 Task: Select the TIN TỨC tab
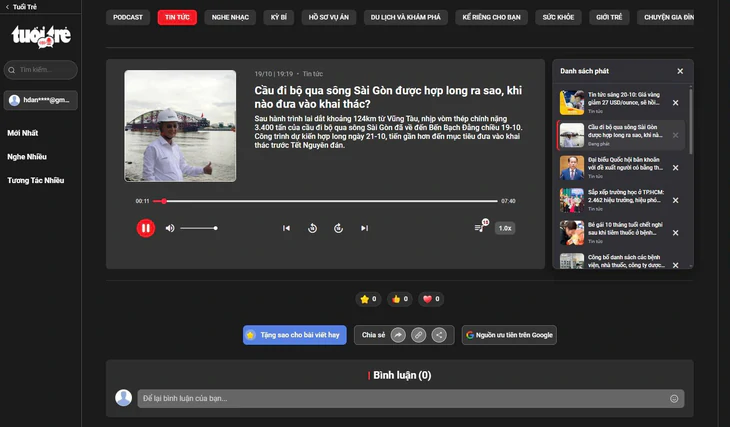(177, 17)
